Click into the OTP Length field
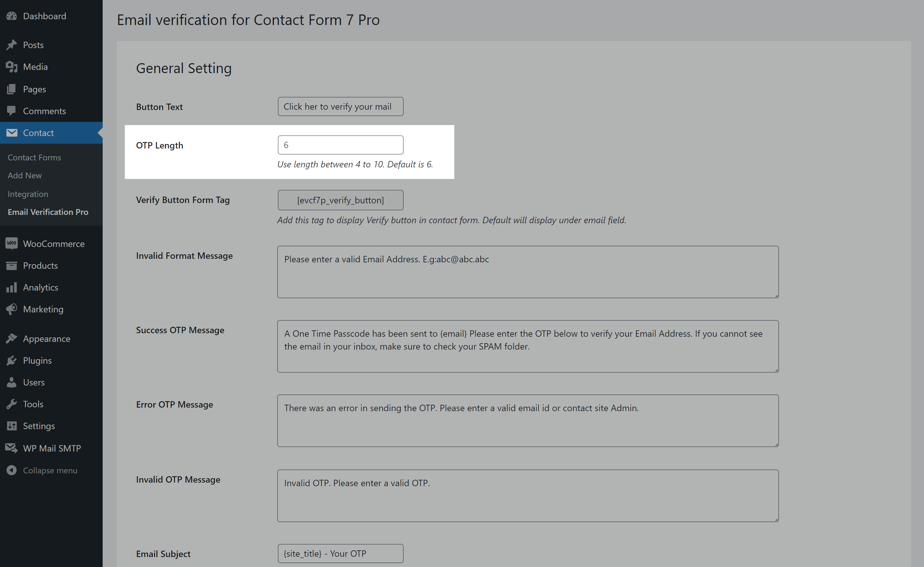 coord(340,145)
